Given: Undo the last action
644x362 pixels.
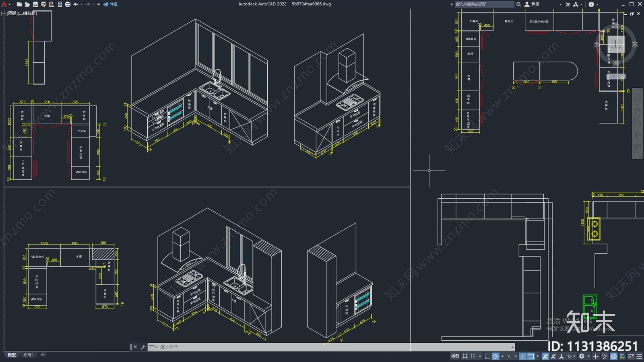Looking at the screenshot, I should click(x=76, y=4).
